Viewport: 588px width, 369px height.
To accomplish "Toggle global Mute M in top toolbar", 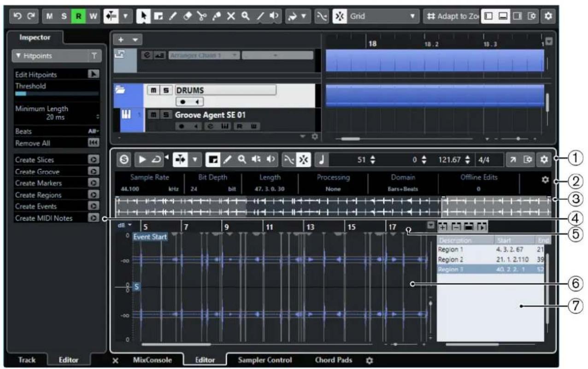I will pyautogui.click(x=49, y=16).
